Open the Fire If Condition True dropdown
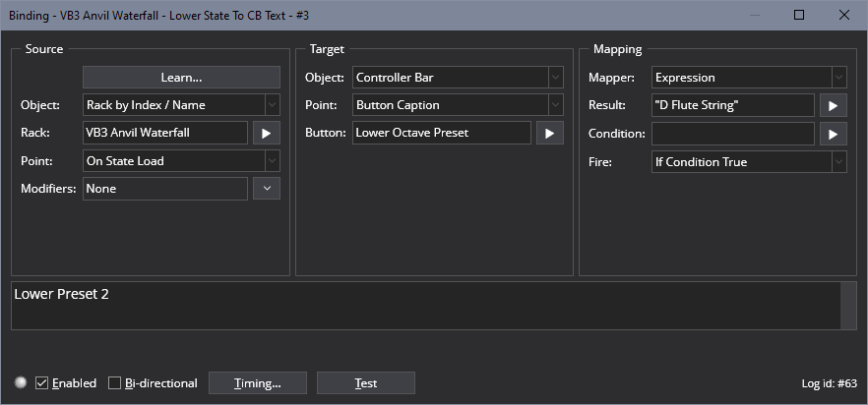This screenshot has height=405, width=868. 749,162
